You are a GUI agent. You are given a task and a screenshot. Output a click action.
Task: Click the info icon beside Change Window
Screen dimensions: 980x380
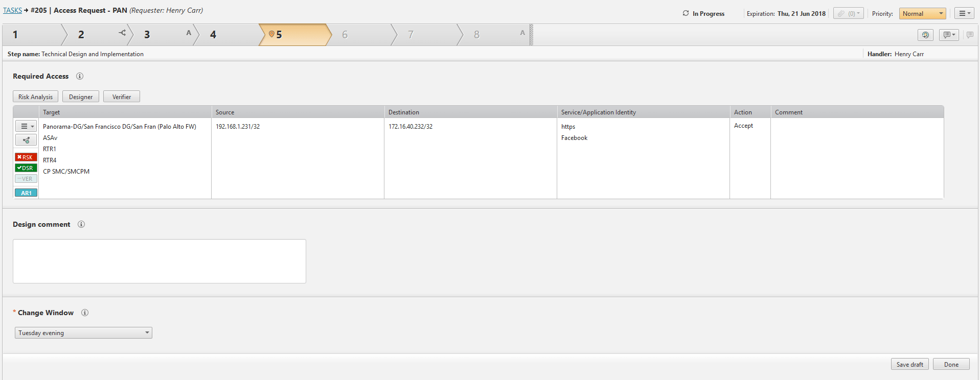(85, 313)
